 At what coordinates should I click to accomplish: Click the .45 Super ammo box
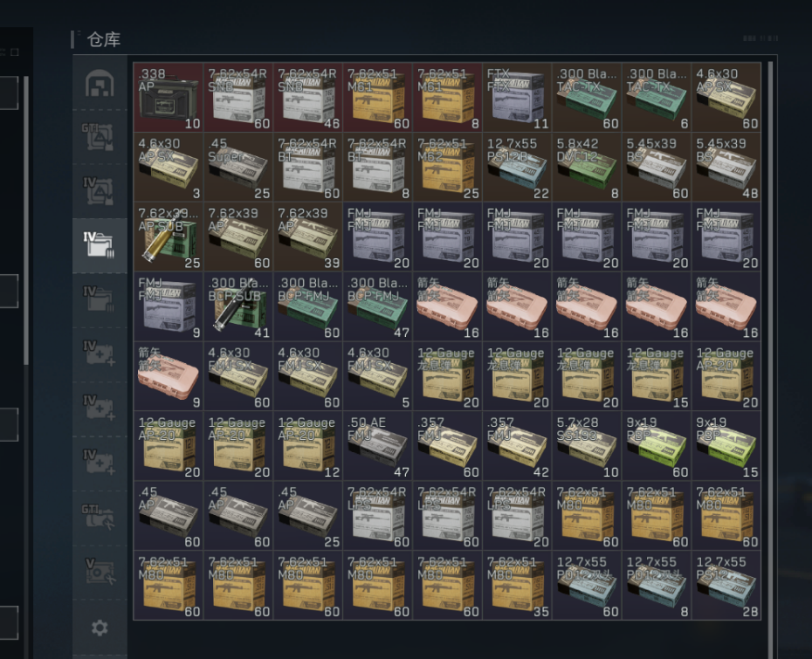(238, 167)
